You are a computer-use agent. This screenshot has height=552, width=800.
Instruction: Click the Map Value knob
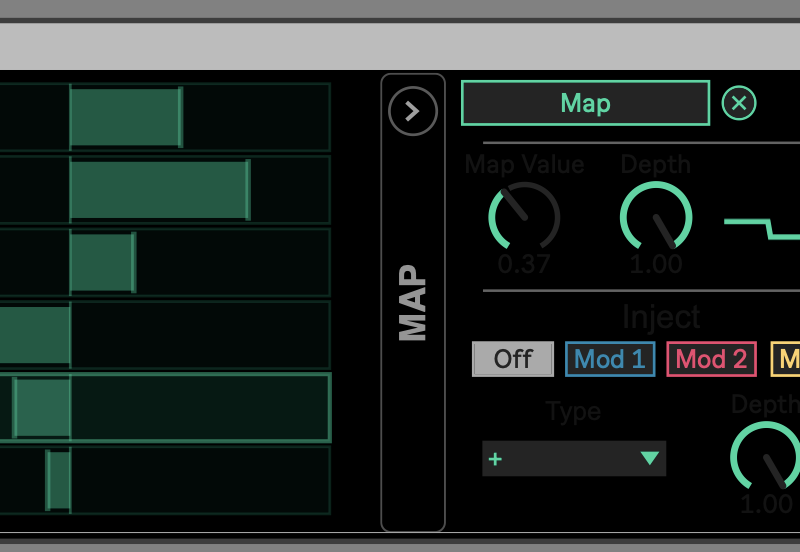coord(524,217)
